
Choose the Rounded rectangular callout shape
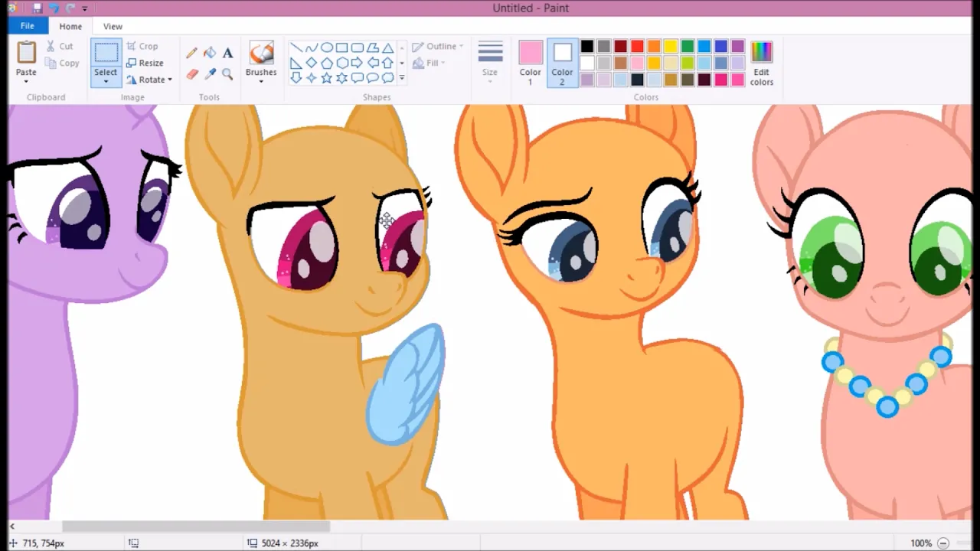(358, 78)
